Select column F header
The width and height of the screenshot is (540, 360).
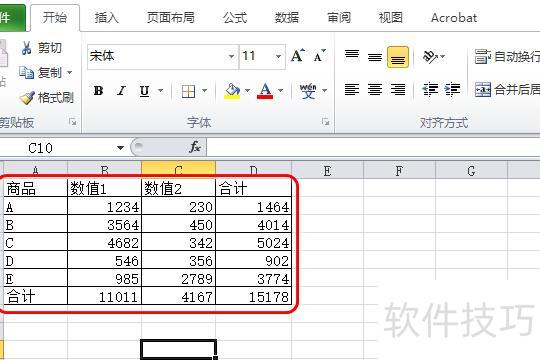coord(399,171)
